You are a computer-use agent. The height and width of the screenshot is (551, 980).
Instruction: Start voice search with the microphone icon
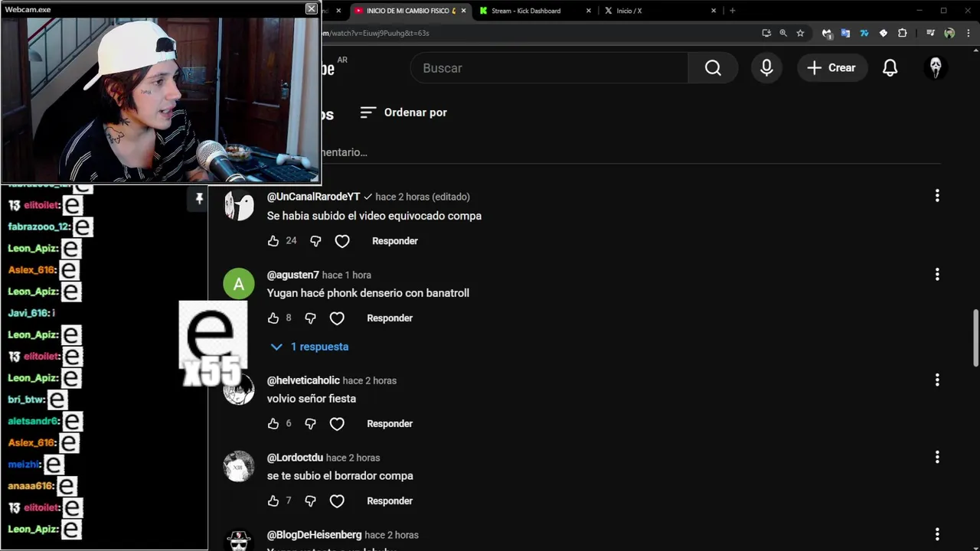pos(766,68)
